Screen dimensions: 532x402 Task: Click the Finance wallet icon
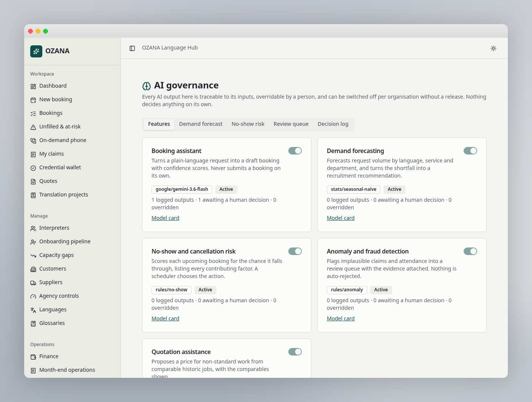pos(33,357)
